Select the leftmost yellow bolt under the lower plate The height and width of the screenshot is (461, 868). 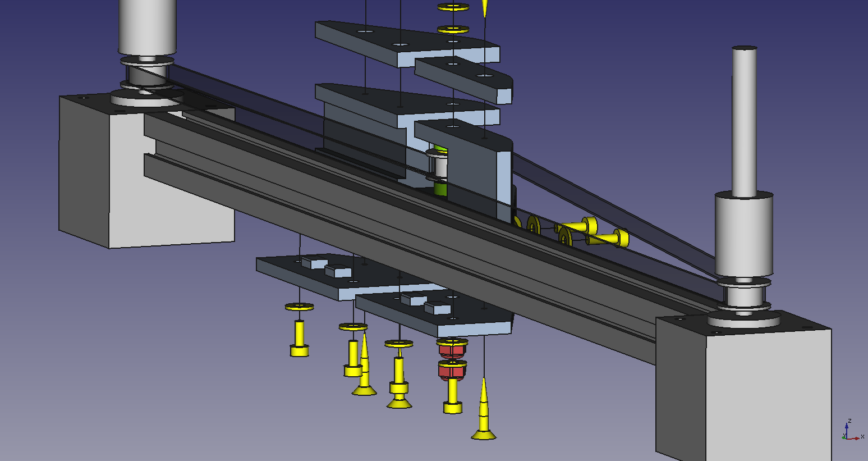coord(300,339)
